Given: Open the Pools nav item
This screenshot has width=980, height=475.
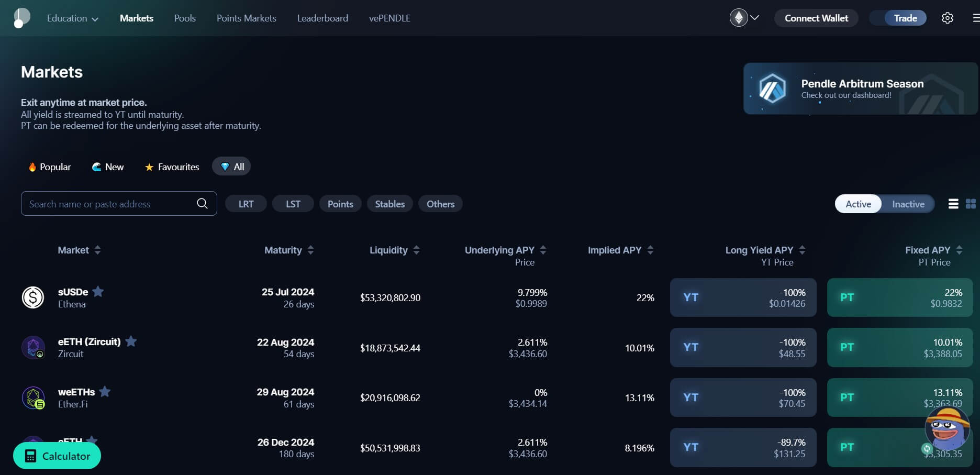Looking at the screenshot, I should click(x=185, y=18).
